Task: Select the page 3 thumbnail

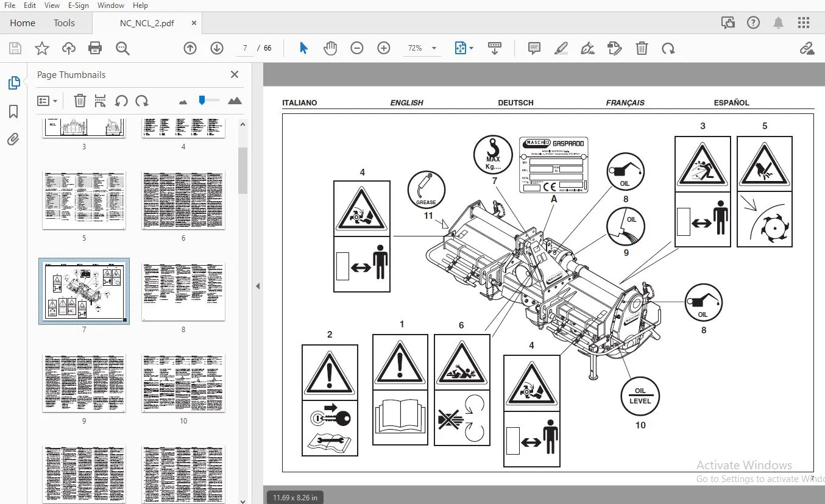Action: pos(84,128)
